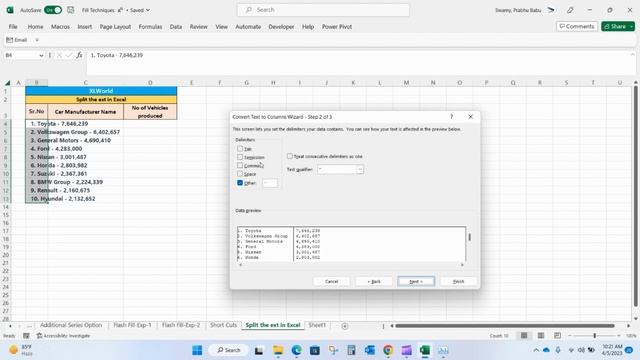
Task: Click the Accessibility Investigate status item
Action: pos(63,336)
